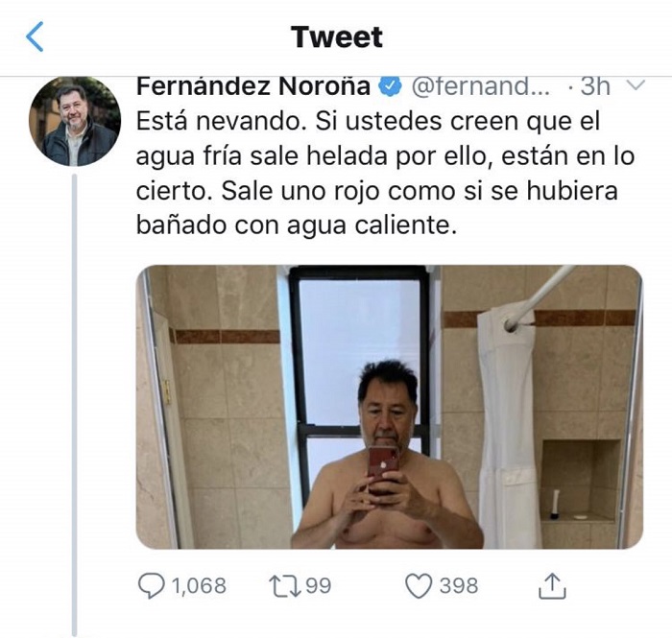Screen dimensions: 672x638
Task: View the 99 retweets count
Action: (x=317, y=586)
